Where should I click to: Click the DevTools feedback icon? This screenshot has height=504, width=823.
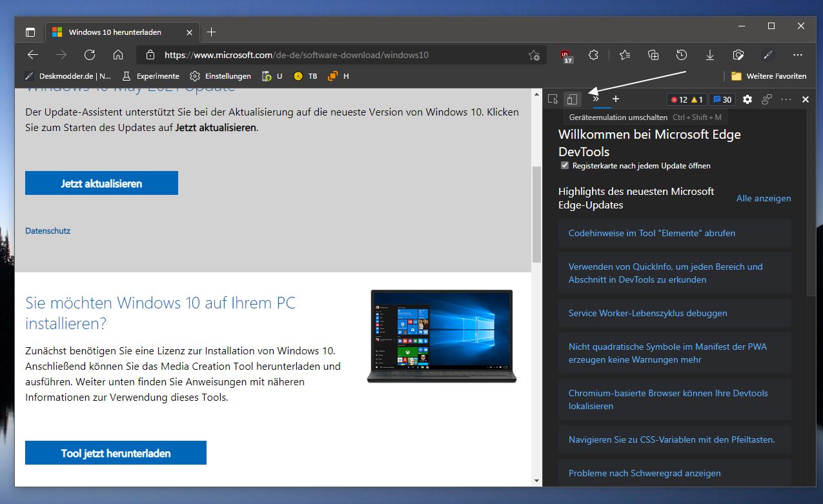pos(767,99)
